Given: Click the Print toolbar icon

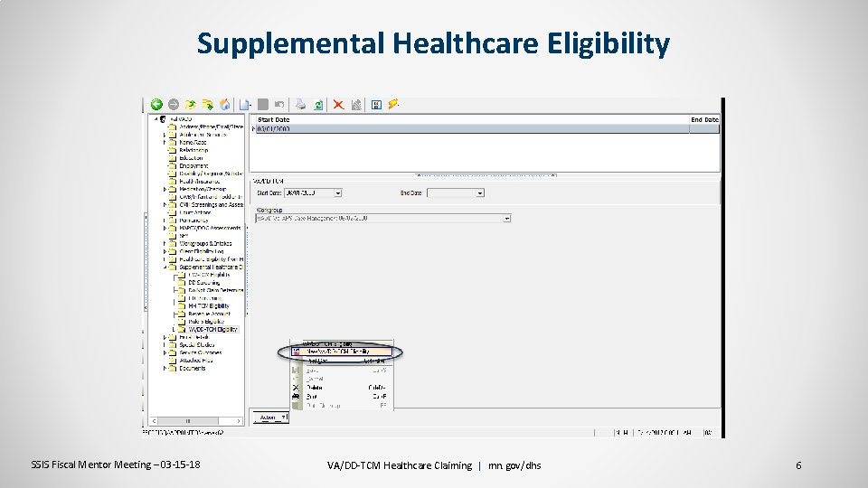Looking at the screenshot, I should (300, 104).
